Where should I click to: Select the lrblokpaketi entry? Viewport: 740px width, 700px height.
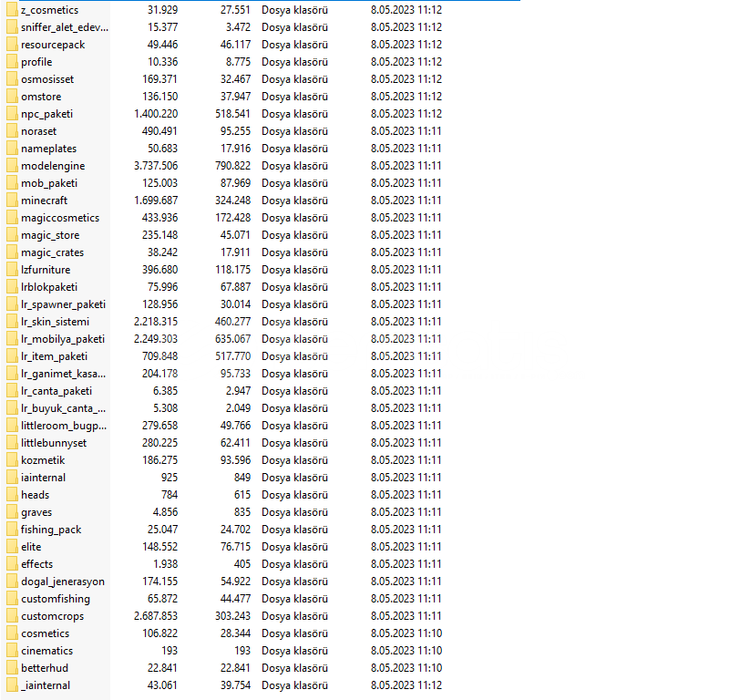point(49,287)
